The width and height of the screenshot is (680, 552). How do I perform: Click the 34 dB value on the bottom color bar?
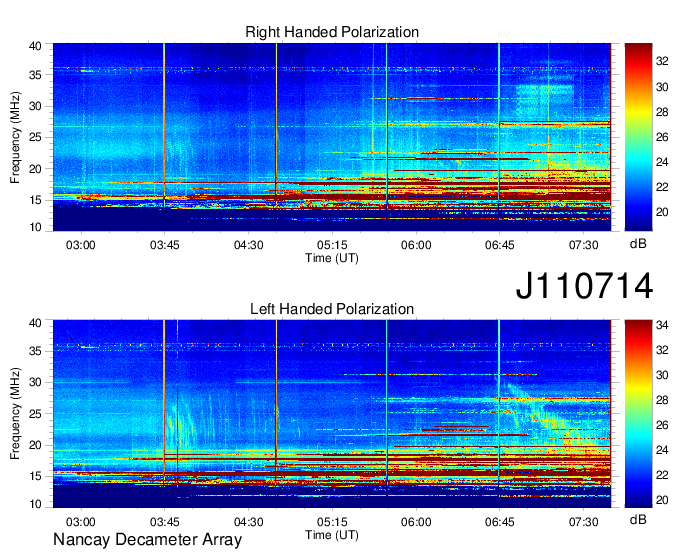point(662,325)
